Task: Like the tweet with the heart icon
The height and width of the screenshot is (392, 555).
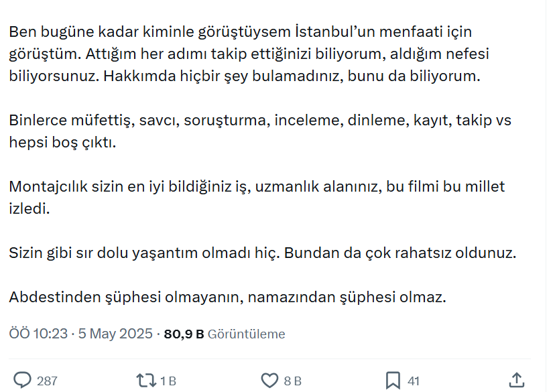Action: [x=269, y=381]
